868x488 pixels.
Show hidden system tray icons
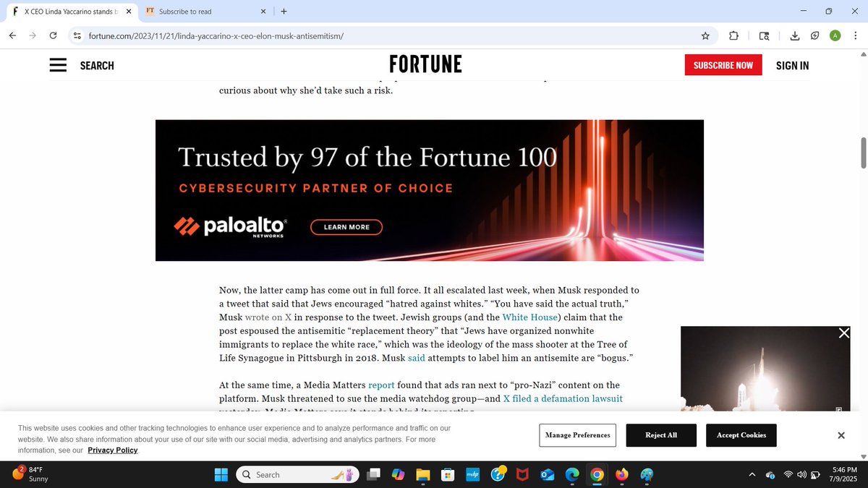(752, 474)
